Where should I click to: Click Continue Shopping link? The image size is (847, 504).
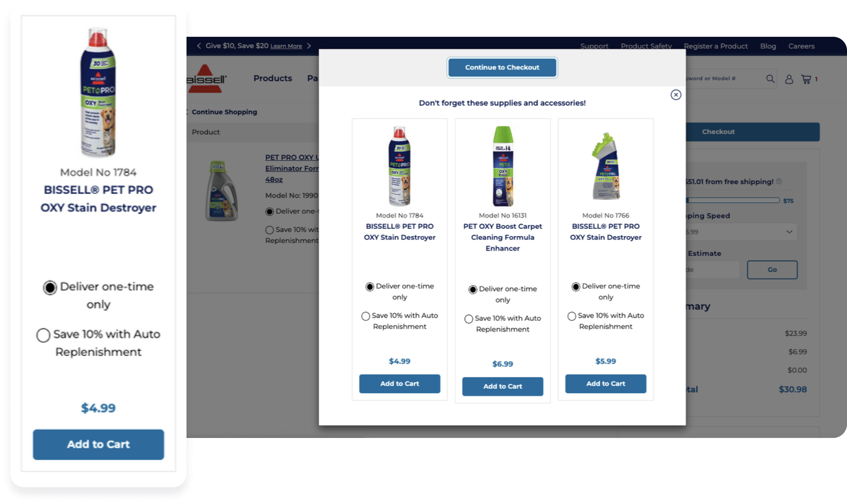[224, 112]
